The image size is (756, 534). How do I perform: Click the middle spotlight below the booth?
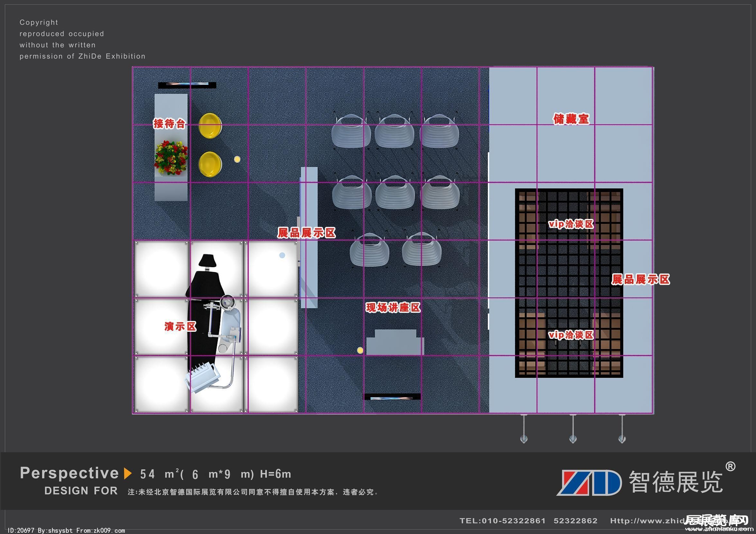[x=573, y=438]
